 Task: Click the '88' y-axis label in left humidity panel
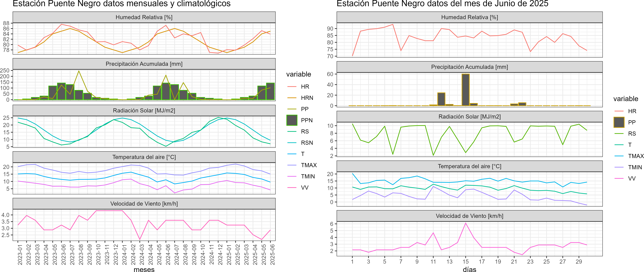point(6,23)
